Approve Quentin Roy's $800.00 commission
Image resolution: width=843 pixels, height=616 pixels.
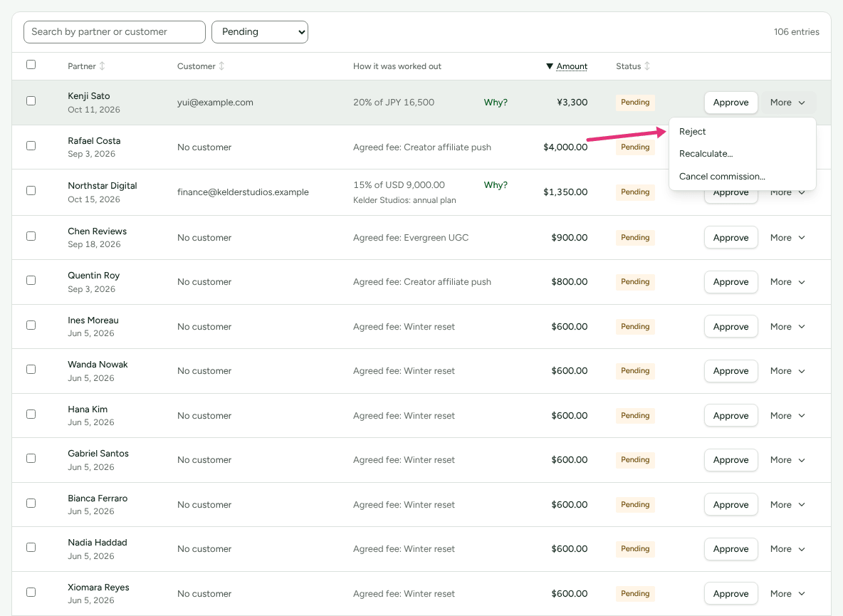[731, 282]
